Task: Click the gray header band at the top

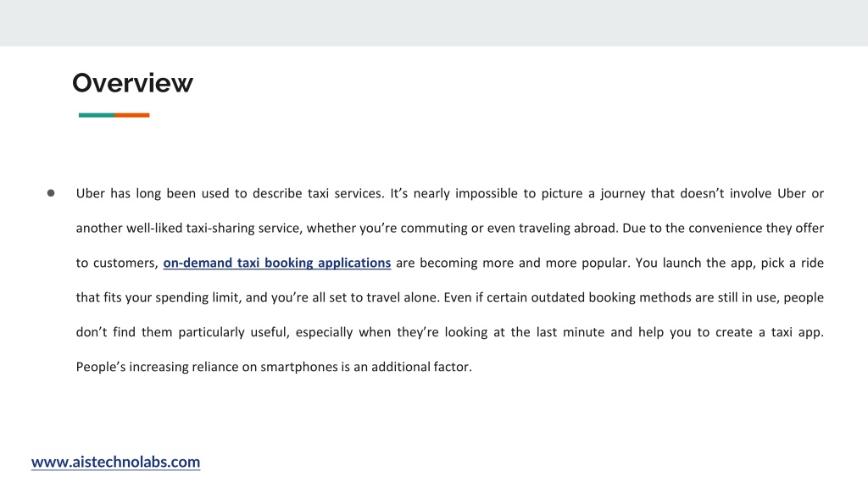Action: point(434,23)
